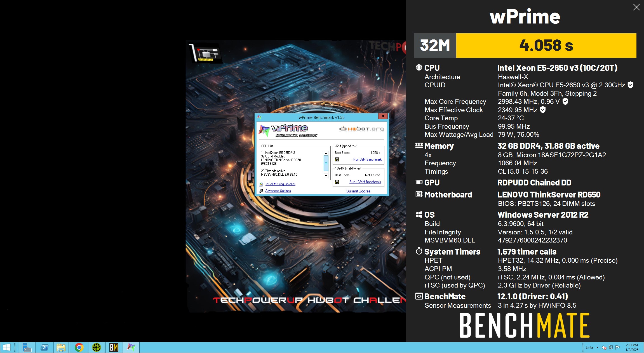Click "1,679 timer calls" text

tap(527, 252)
